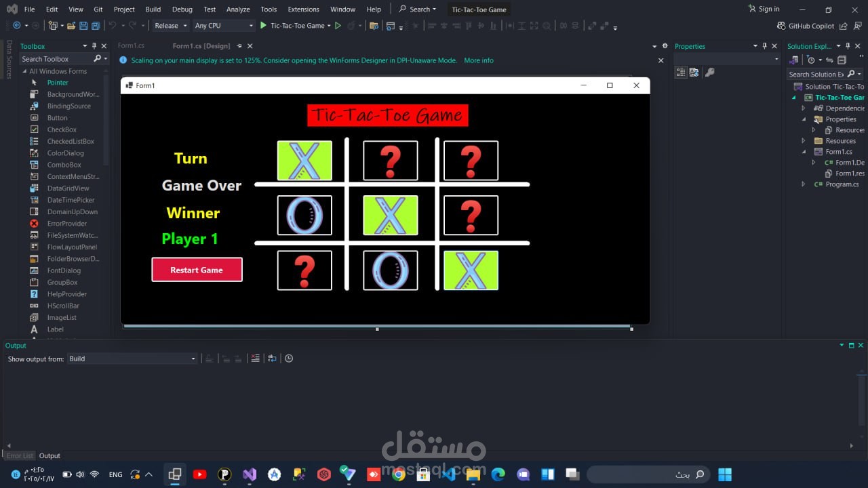Open Show output from Build dropdown
This screenshot has height=488, width=868.
pos(132,359)
